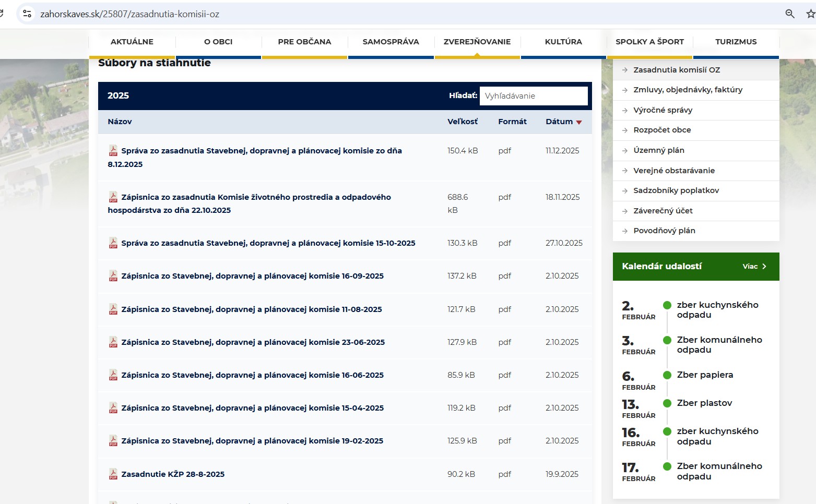Open Zápisnica komisie 15-04-2025 document link

tap(252, 408)
